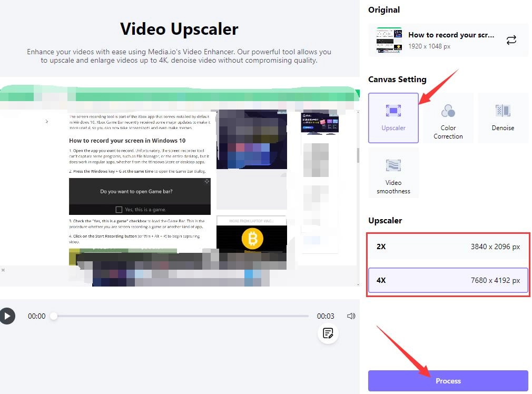
Task: Click the playback seek slider handle
Action: pos(54,316)
